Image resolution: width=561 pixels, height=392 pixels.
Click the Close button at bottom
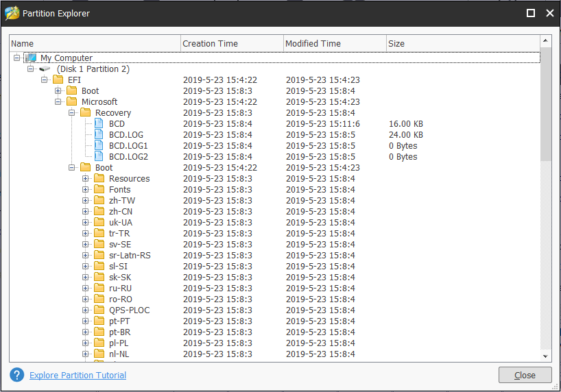pos(525,375)
